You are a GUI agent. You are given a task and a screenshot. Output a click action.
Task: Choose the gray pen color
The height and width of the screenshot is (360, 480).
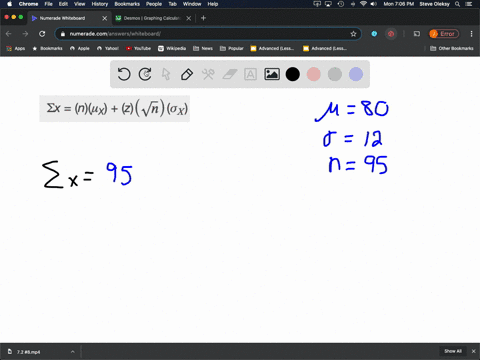tap(335, 74)
